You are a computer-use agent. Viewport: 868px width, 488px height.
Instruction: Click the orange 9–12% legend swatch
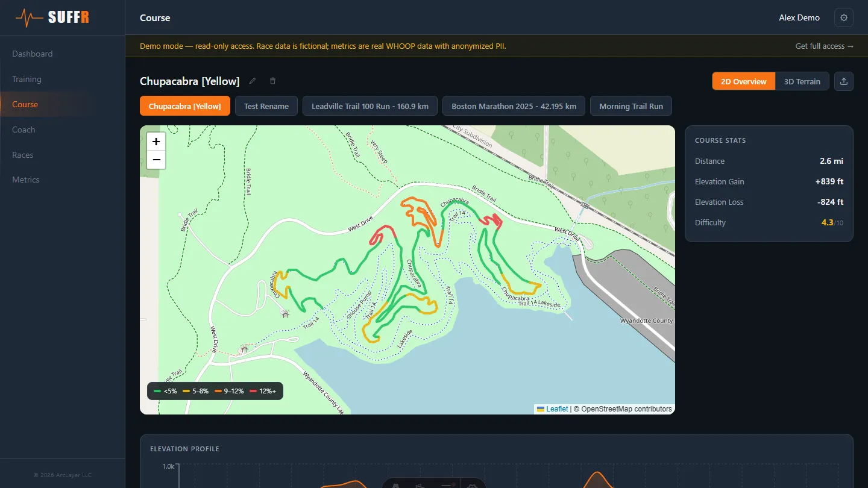point(218,391)
